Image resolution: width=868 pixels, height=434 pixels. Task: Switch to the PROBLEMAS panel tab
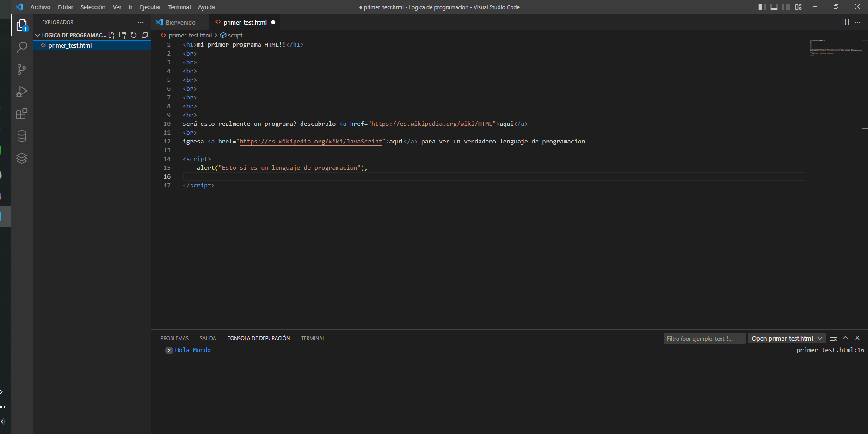174,338
